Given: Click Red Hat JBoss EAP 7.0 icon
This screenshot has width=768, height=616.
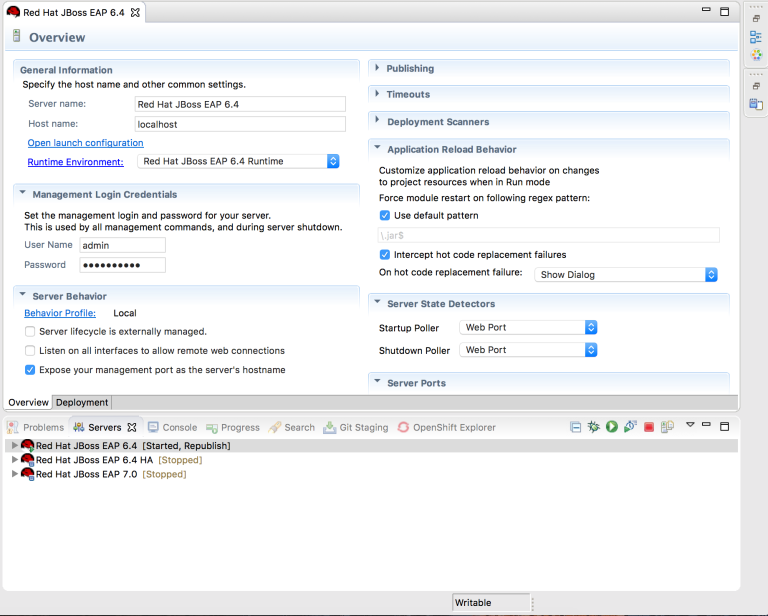Looking at the screenshot, I should (27, 474).
